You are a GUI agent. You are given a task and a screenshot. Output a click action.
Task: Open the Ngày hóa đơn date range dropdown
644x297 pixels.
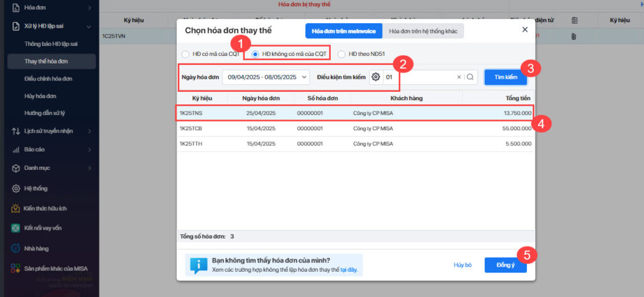pos(266,77)
